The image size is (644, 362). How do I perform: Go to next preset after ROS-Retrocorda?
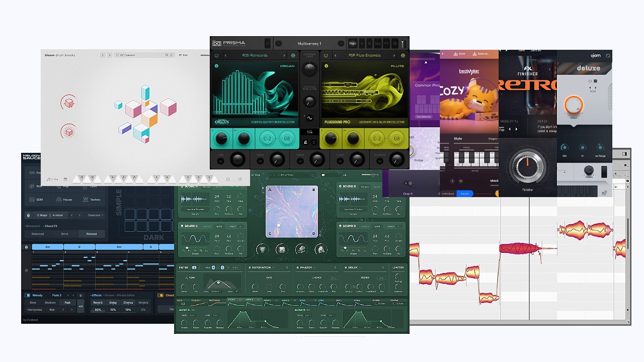point(284,55)
